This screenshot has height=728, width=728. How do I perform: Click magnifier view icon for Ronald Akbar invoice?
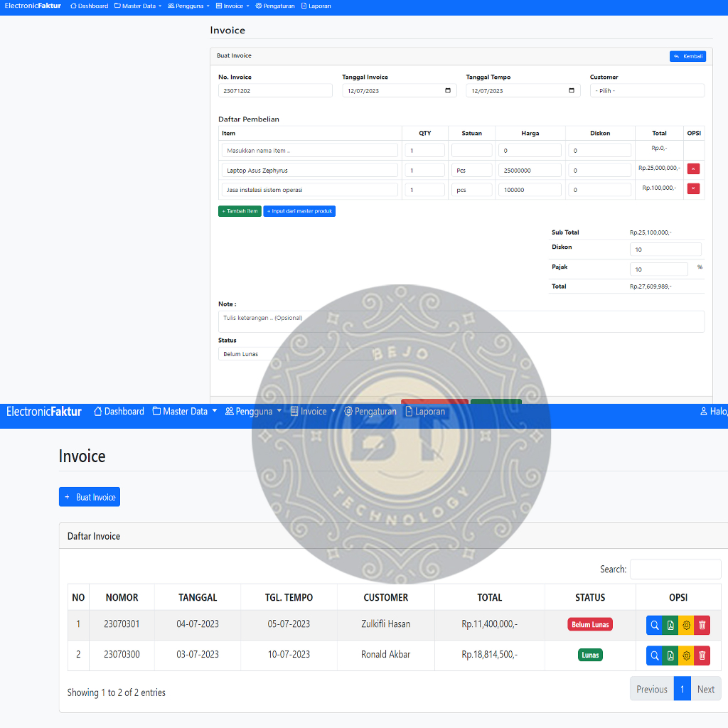coord(654,655)
